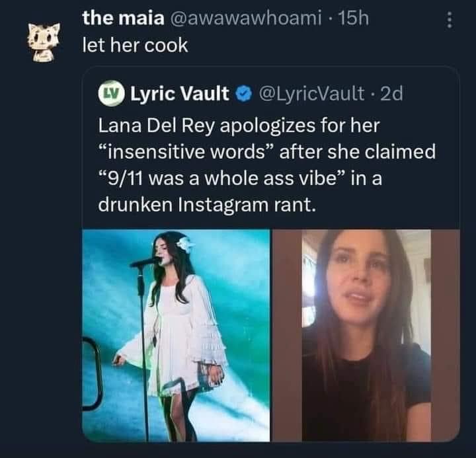Select the "let her cook" tweet text
476x458 pixels.
pyautogui.click(x=135, y=46)
